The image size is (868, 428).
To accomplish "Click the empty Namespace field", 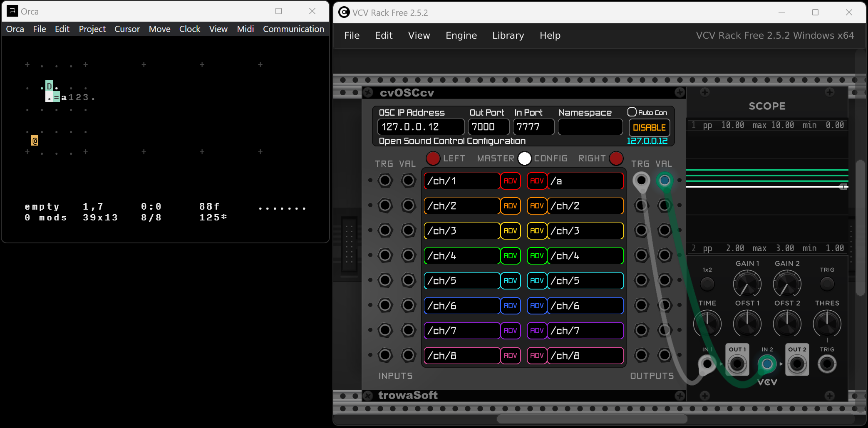I will 590,127.
